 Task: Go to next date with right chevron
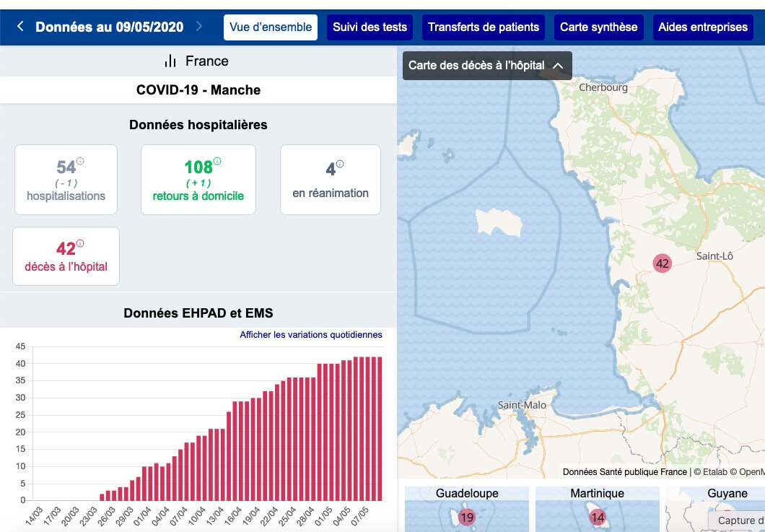click(x=199, y=26)
